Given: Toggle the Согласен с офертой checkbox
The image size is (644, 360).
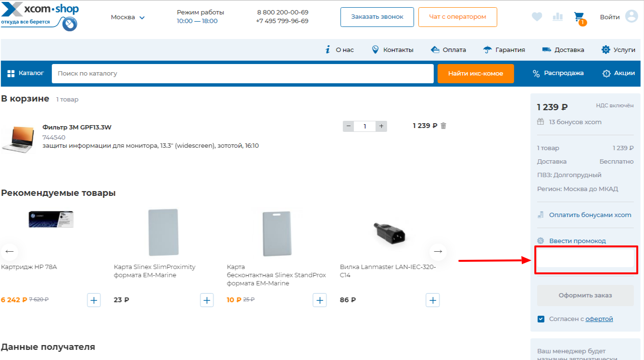Looking at the screenshot, I should (x=541, y=319).
